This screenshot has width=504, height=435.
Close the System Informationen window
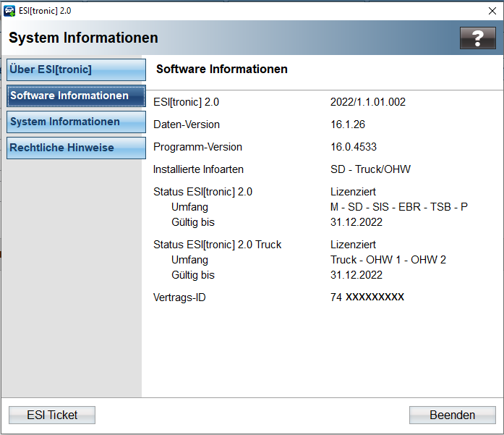coord(492,11)
